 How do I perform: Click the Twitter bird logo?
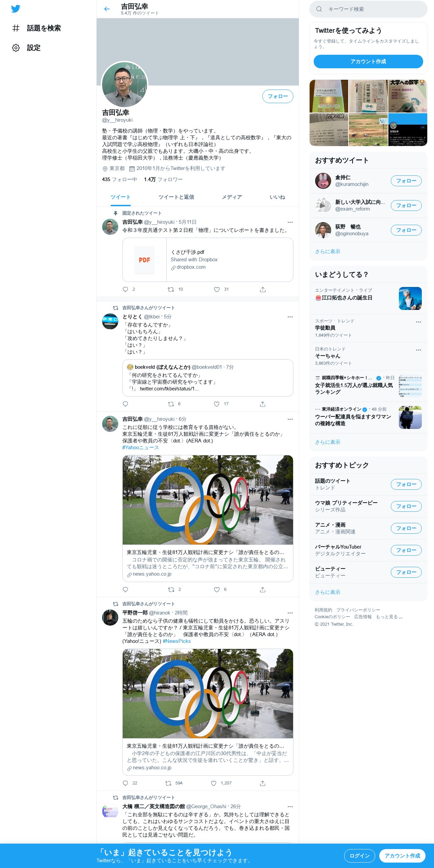[16, 9]
